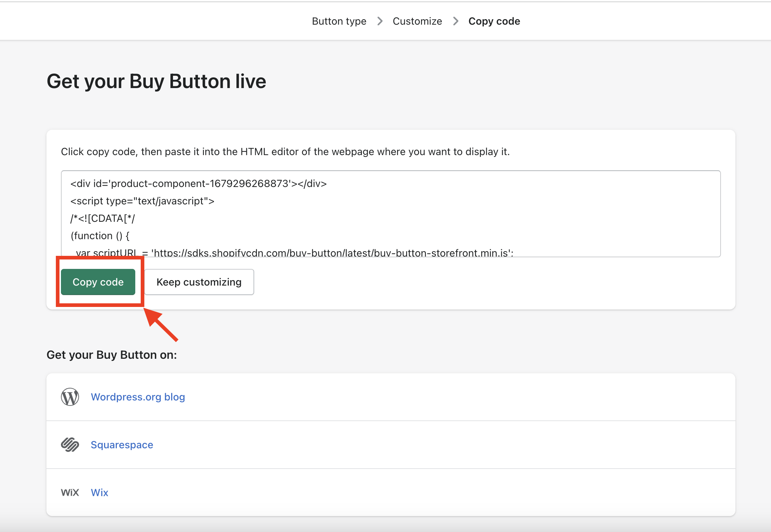Screen dimensions: 771x532
Task: Click the Wix logo icon
Action: tap(70, 492)
